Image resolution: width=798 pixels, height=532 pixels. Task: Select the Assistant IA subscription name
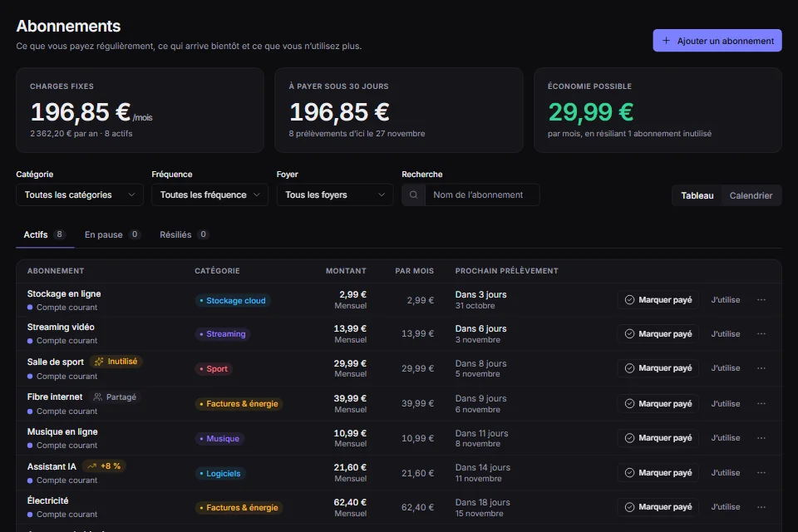(x=52, y=467)
